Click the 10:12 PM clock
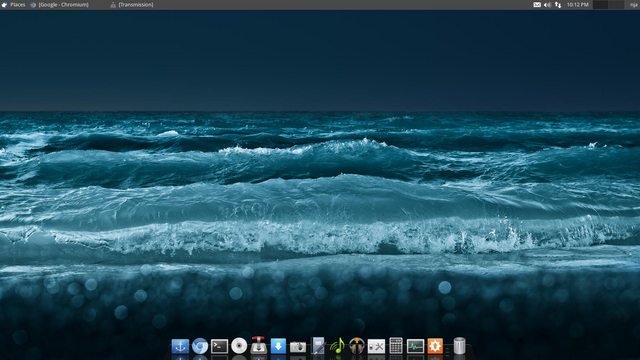640x360 pixels. (578, 5)
